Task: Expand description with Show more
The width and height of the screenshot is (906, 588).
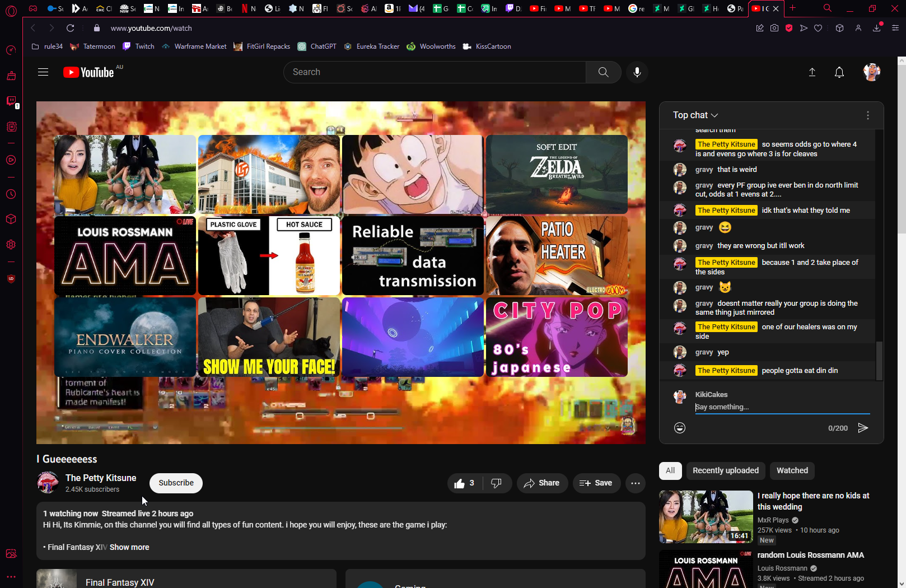Action: click(x=129, y=547)
